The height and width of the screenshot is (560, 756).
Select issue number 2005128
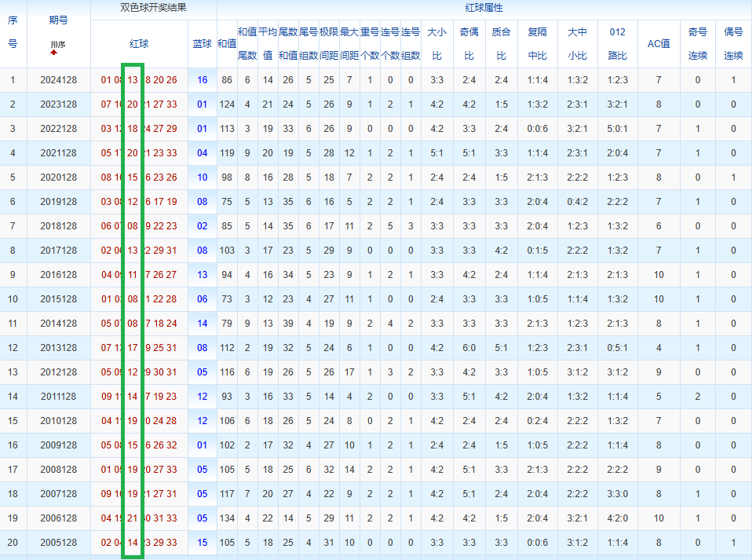[58, 543]
